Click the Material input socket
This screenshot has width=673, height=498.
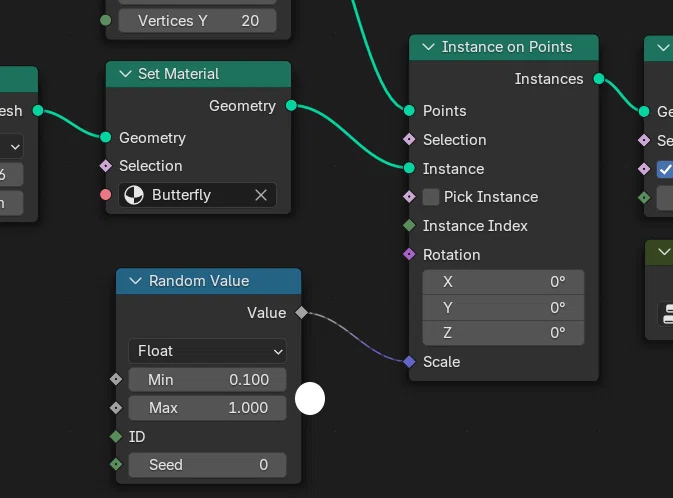point(106,195)
